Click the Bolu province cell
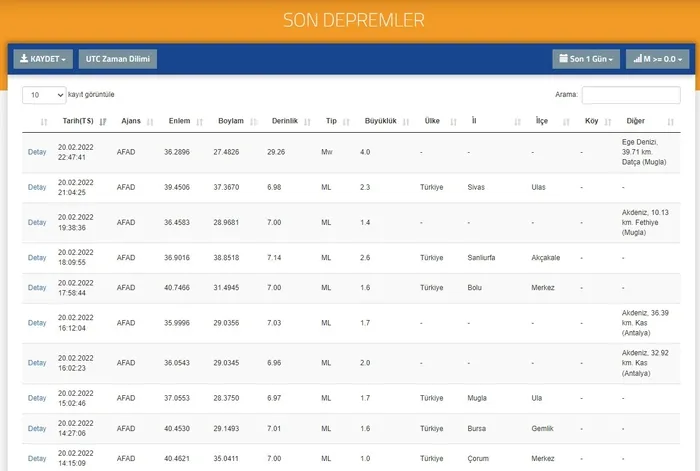The width and height of the screenshot is (700, 471). click(475, 288)
